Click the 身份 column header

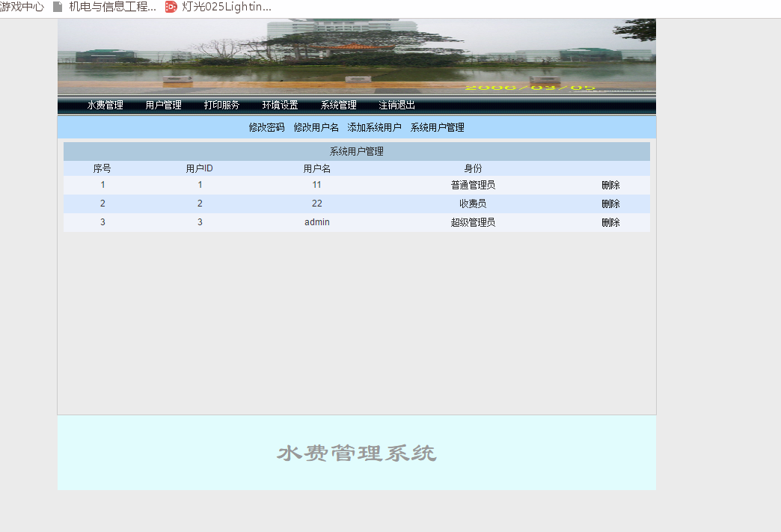click(474, 169)
